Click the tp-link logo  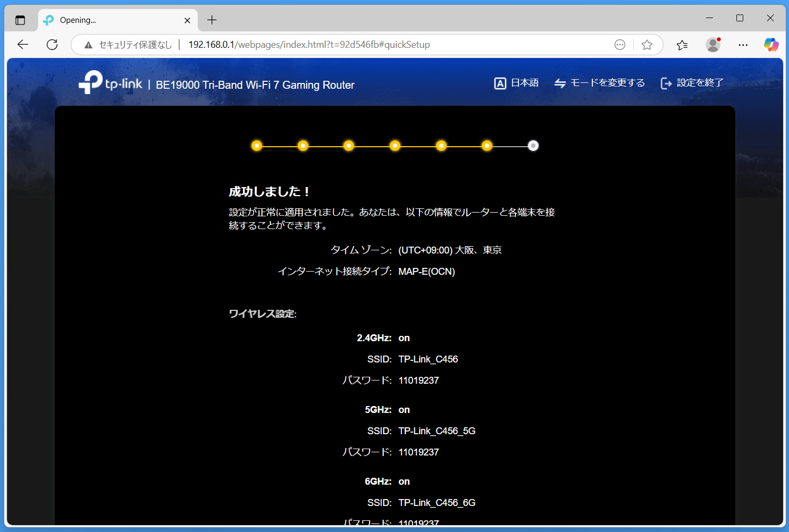[x=111, y=82]
